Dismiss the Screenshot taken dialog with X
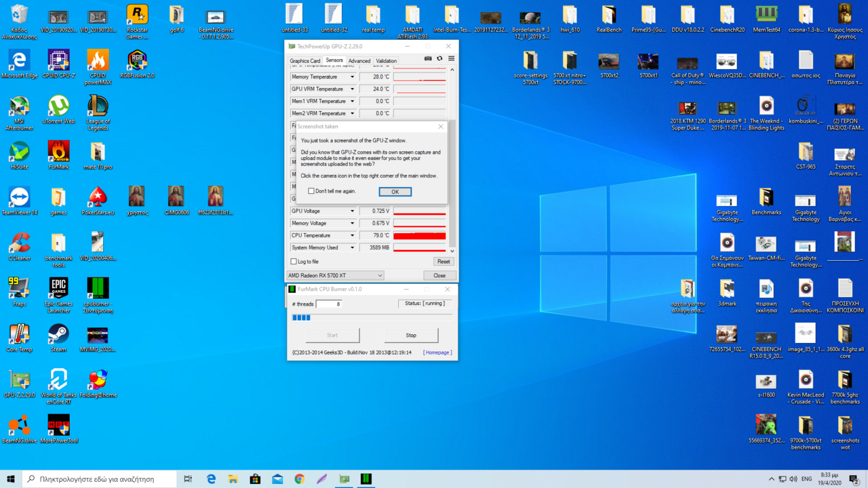The height and width of the screenshot is (488, 868). pos(441,127)
